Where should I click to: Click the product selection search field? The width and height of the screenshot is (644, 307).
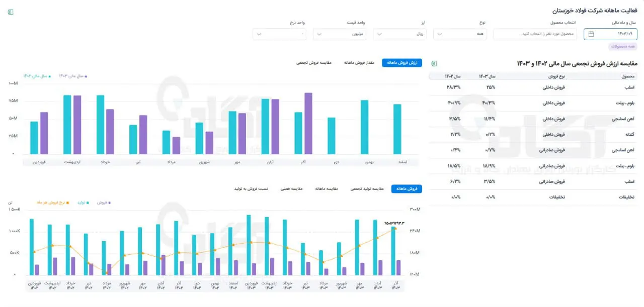(x=535, y=34)
